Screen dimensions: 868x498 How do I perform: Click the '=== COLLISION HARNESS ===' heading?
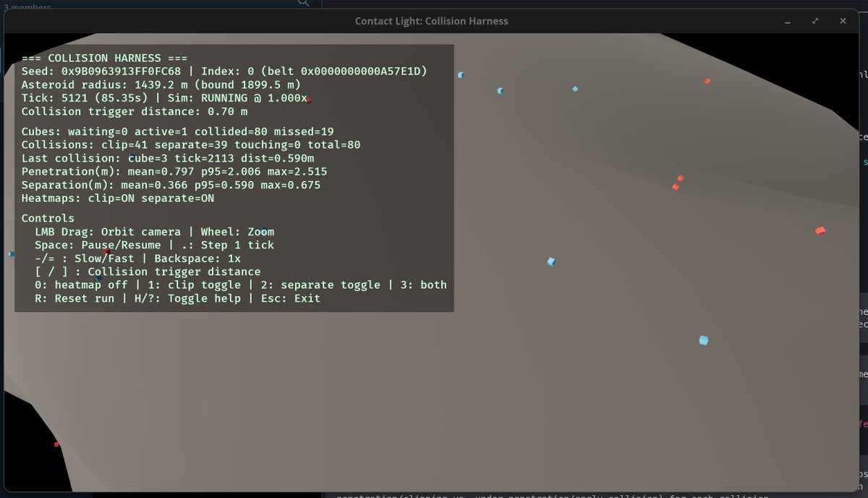(x=105, y=58)
